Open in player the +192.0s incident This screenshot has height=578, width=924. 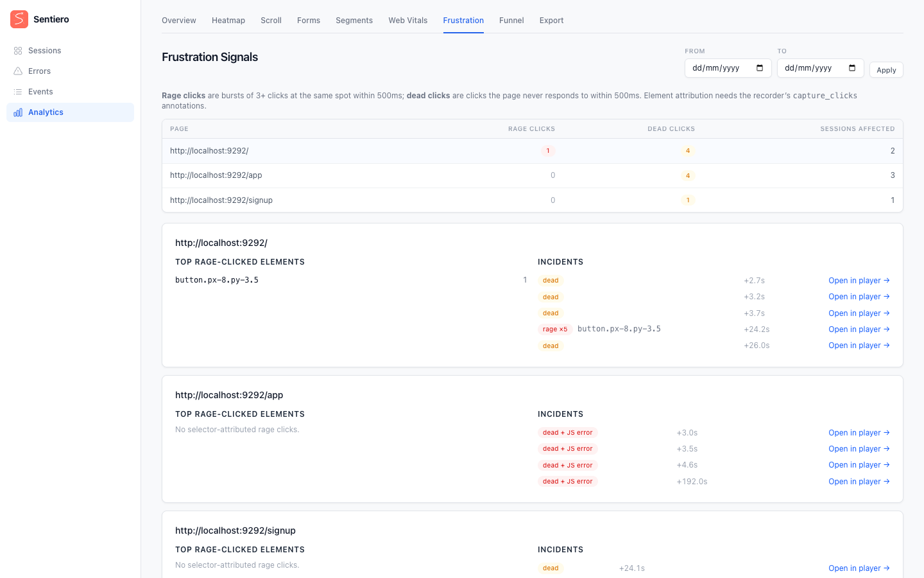859,482
